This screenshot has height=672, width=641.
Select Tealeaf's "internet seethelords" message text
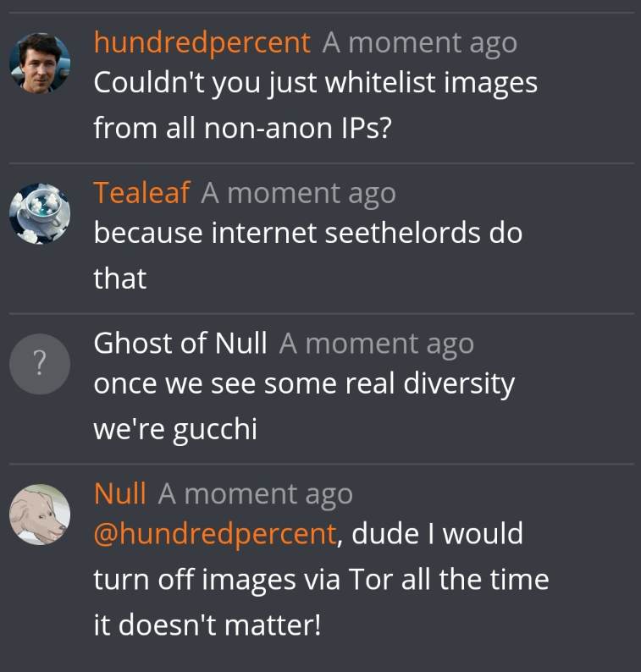pyautogui.click(x=308, y=256)
